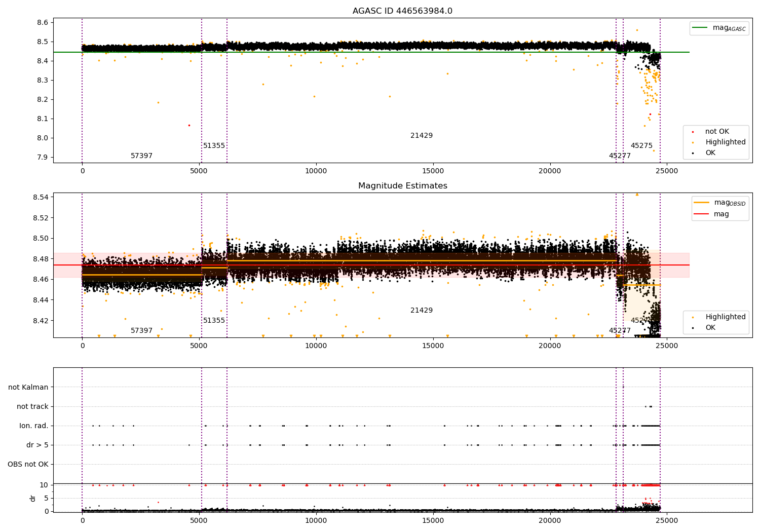Screen dimensions: 760x532
Task: Click dr axis tick label 10
Action: pyautogui.click(x=44, y=485)
